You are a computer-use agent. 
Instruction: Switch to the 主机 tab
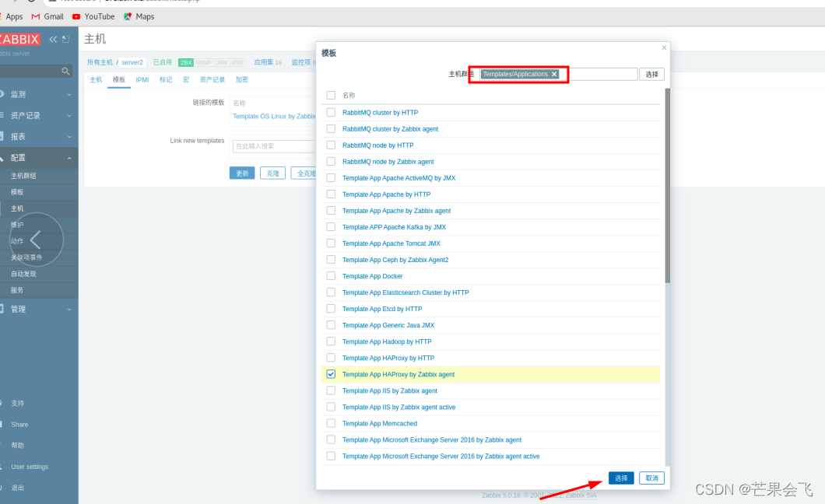(96, 80)
